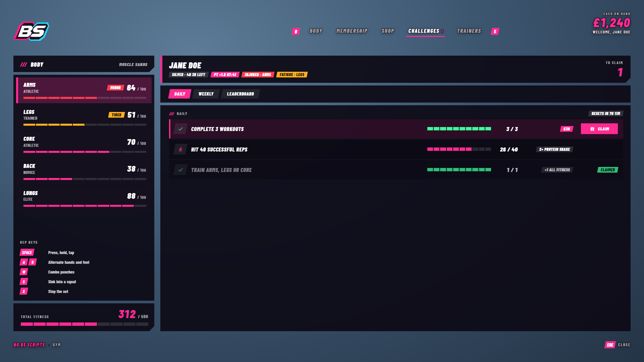
Task: Select the Arms muscle row
Action: 84,90
